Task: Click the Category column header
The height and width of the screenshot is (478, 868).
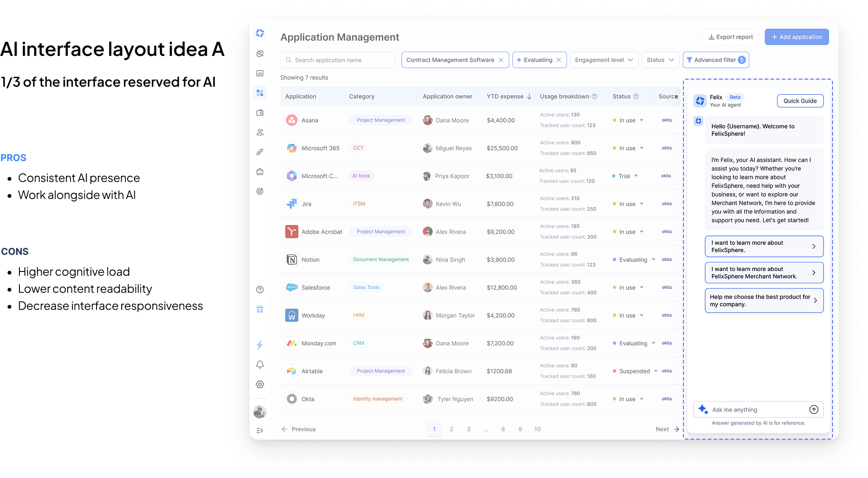Action: coord(362,97)
